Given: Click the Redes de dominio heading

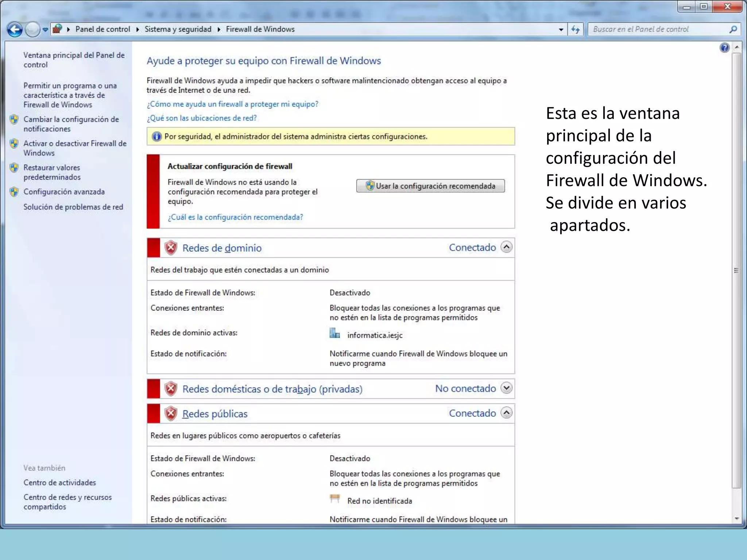Looking at the screenshot, I should [x=222, y=248].
